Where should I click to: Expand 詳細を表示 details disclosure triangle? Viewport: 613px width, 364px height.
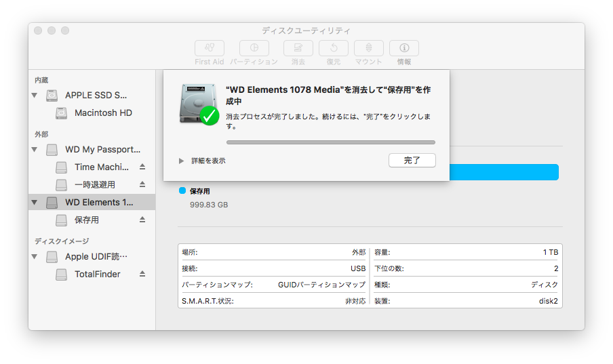[181, 161]
